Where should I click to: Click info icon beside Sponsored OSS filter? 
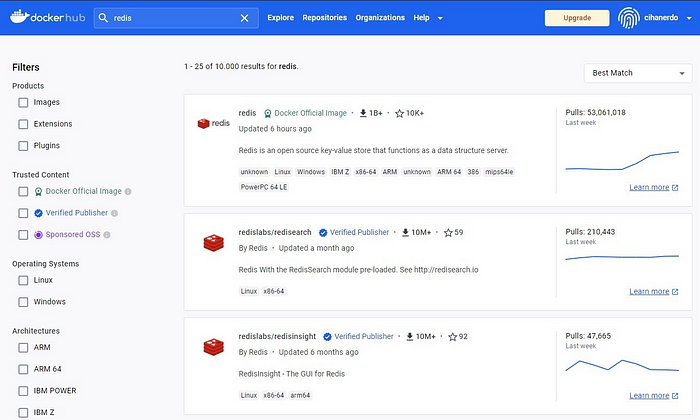(x=107, y=235)
